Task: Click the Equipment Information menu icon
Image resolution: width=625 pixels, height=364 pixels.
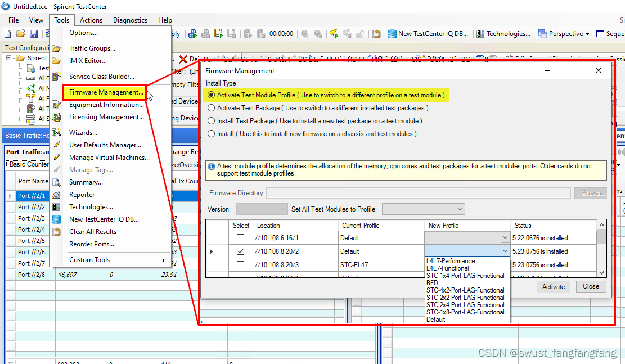Action: pyautogui.click(x=56, y=105)
